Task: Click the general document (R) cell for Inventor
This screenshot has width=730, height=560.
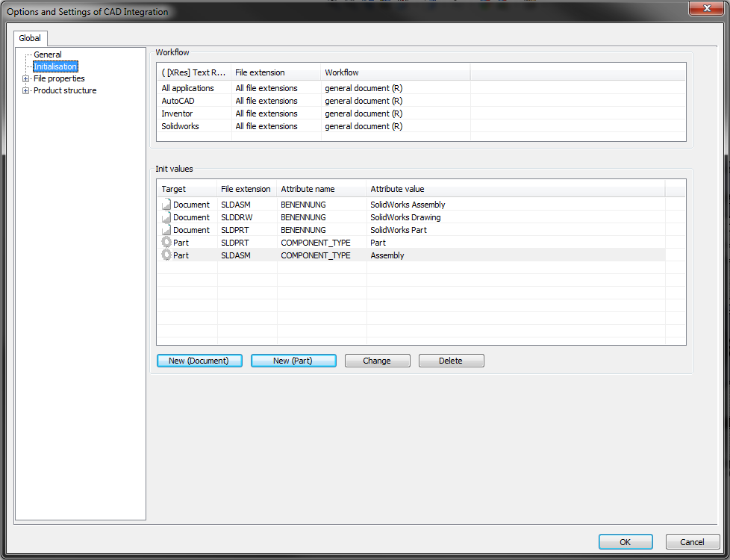Action: coord(364,113)
